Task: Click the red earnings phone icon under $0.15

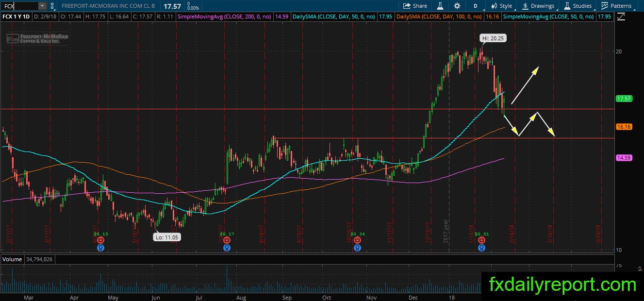Action: click(100, 240)
